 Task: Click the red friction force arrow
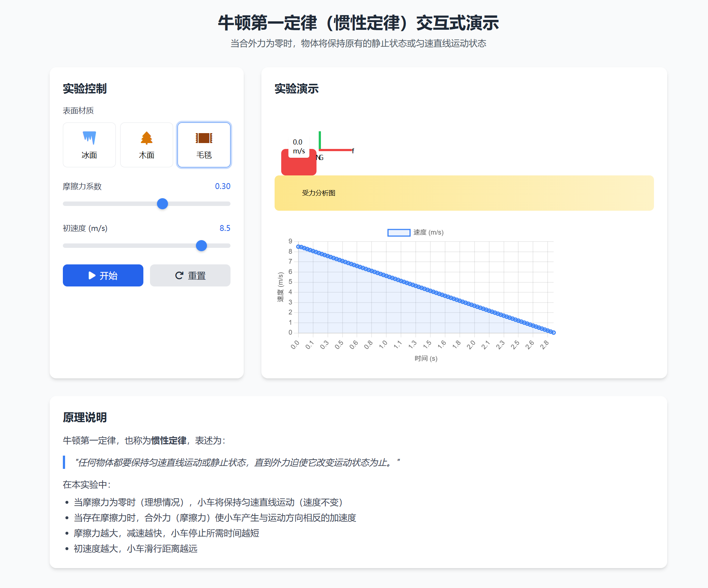[336, 150]
